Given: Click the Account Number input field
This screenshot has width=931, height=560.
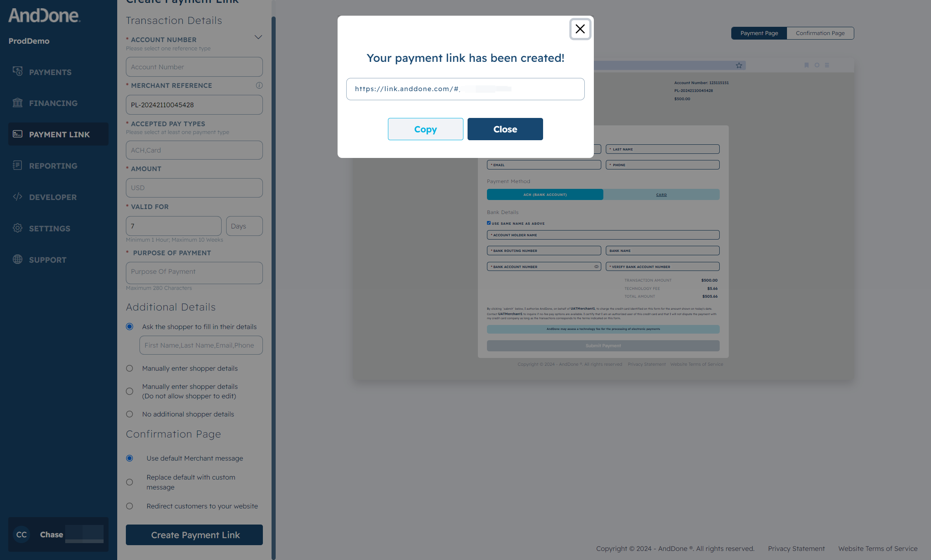Looking at the screenshot, I should [194, 67].
